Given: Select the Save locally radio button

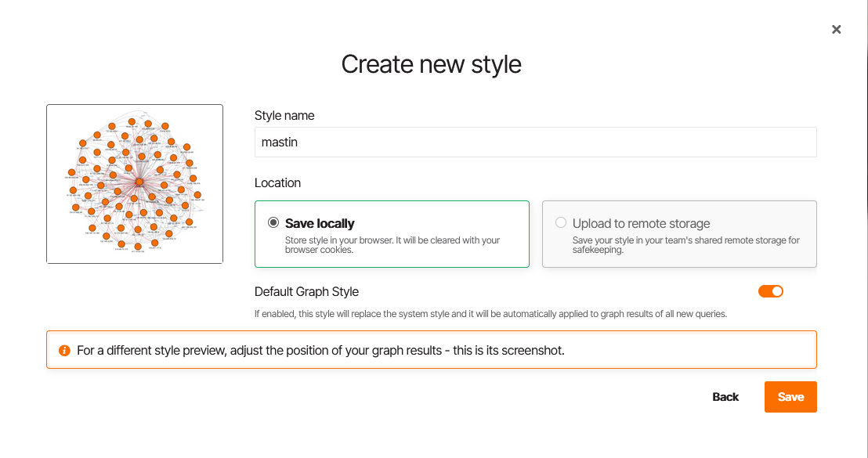Looking at the screenshot, I should pos(273,222).
